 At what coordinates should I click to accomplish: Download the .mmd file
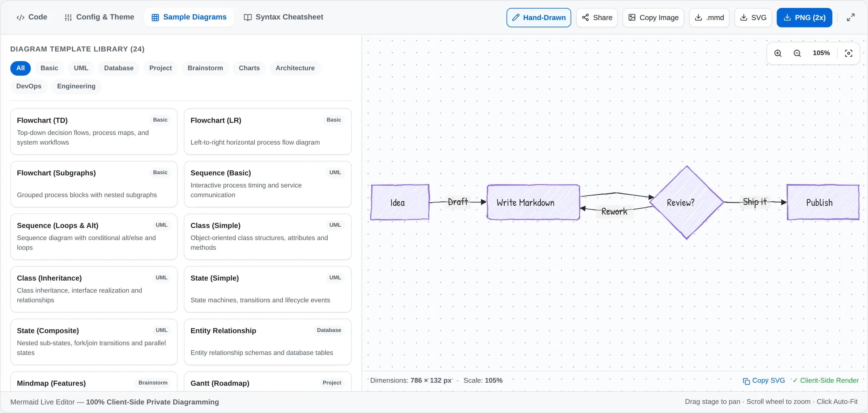[709, 17]
